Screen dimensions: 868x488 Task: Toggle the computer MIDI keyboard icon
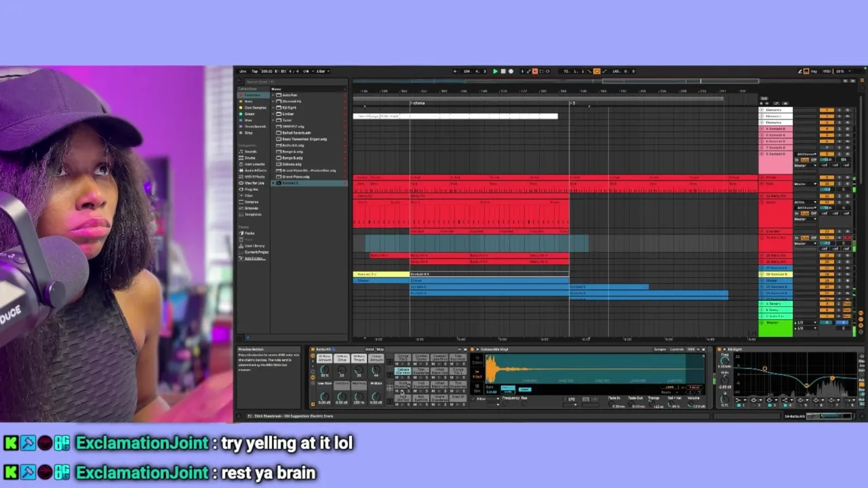click(x=805, y=71)
